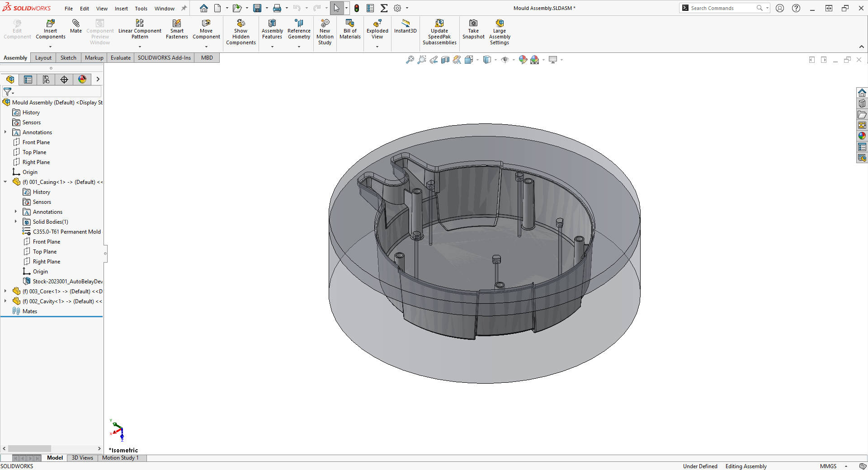Activate the Section View tool
The height and width of the screenshot is (470, 868).
(445, 60)
